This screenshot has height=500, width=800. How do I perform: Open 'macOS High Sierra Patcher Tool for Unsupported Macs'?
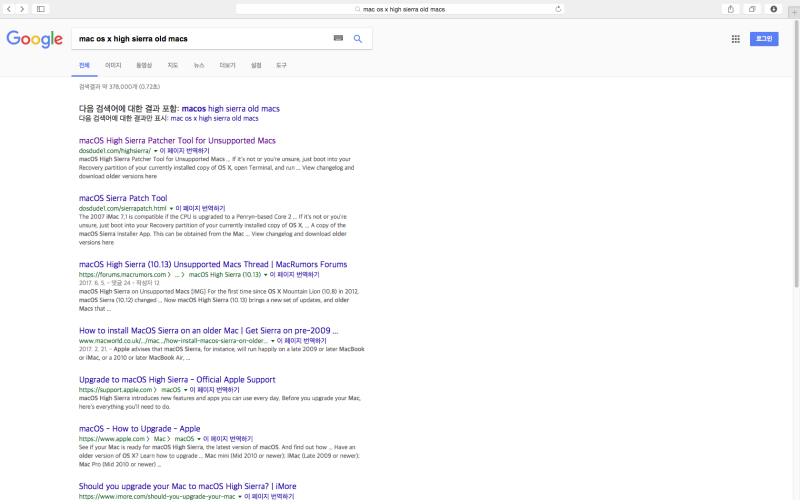(177, 141)
